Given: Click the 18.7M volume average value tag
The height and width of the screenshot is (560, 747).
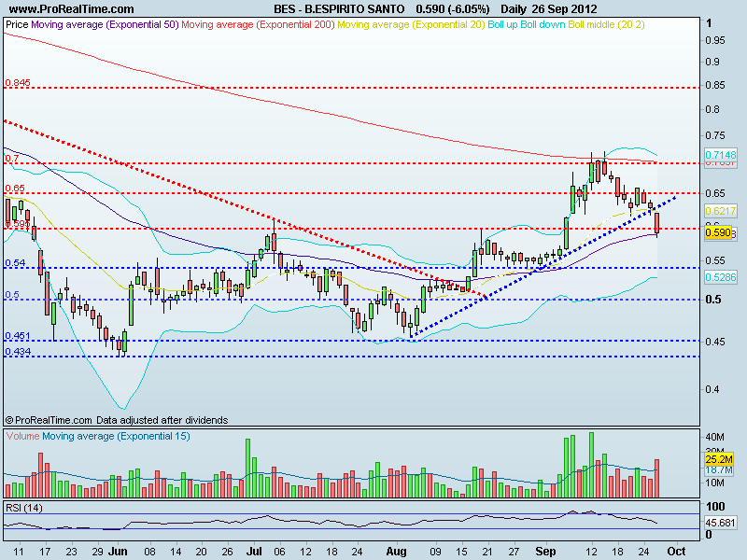Looking at the screenshot, I should tap(718, 470).
